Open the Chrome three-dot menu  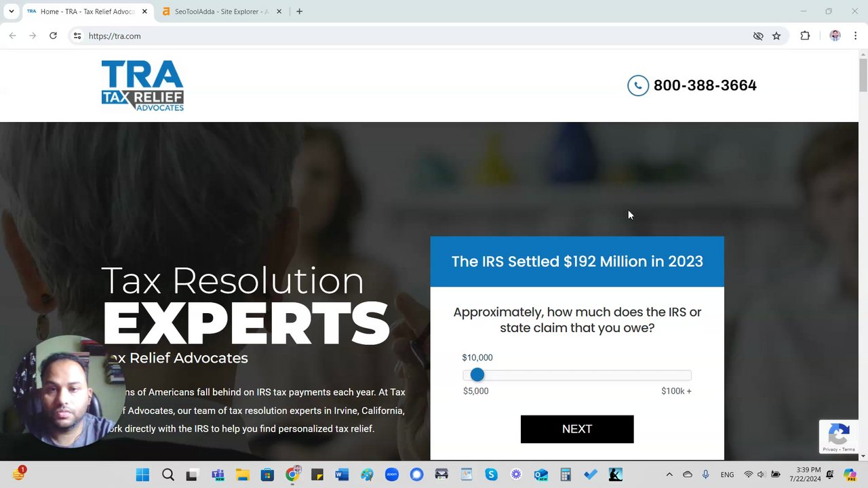pos(855,36)
